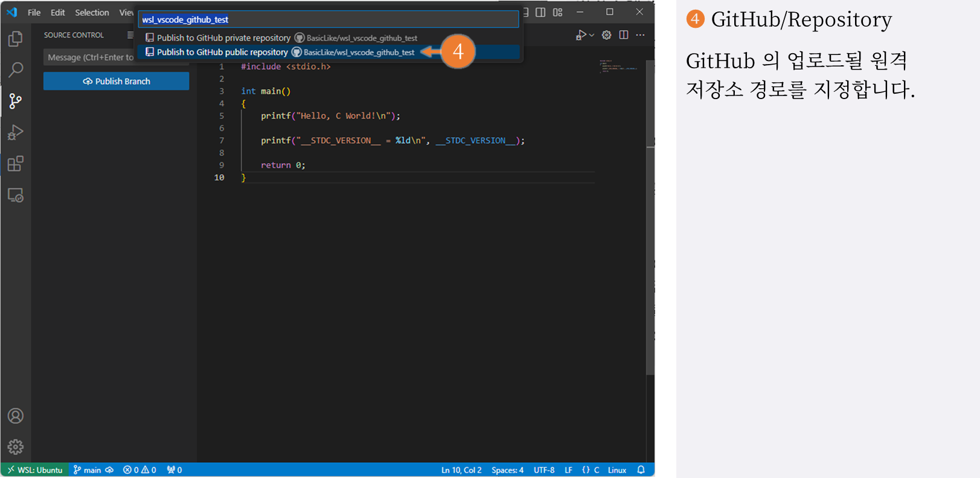
Task: Open the Extensions view icon
Action: (16, 164)
